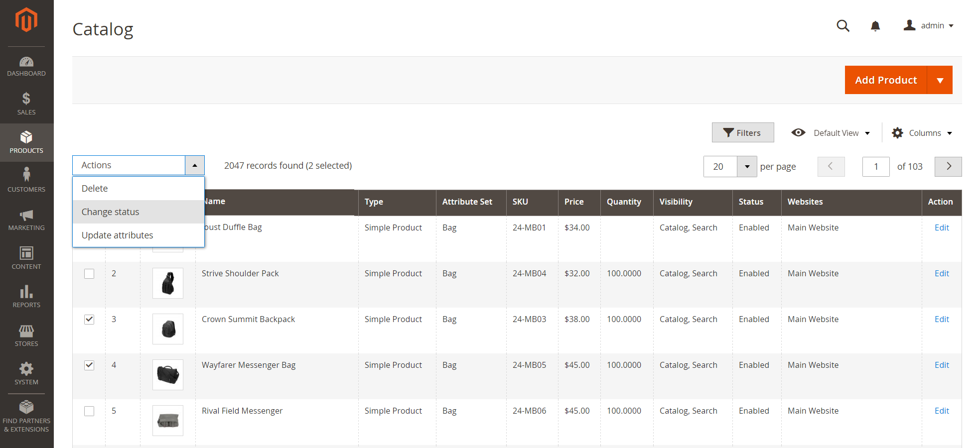Sort by the Websites column header

click(851, 202)
